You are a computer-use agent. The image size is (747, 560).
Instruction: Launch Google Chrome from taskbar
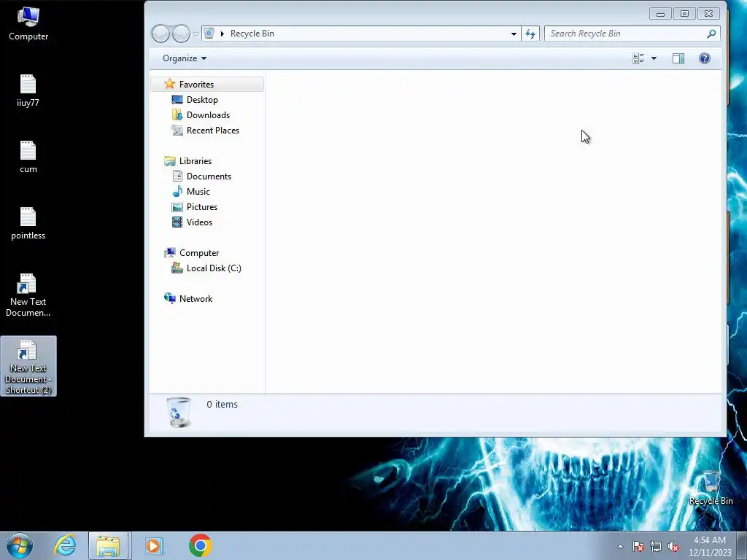[x=200, y=545]
